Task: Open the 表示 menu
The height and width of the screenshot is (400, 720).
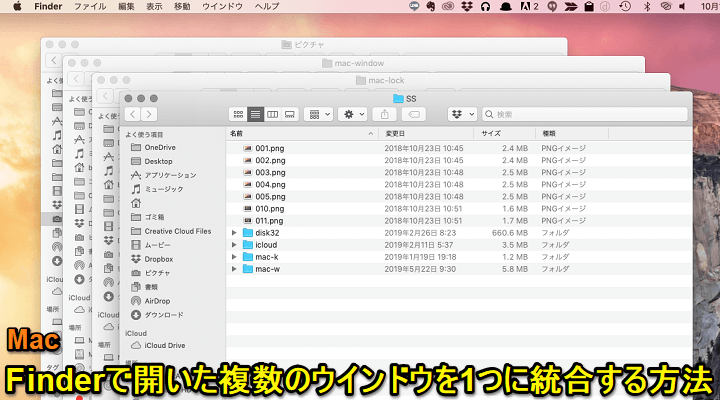Action: [154, 6]
